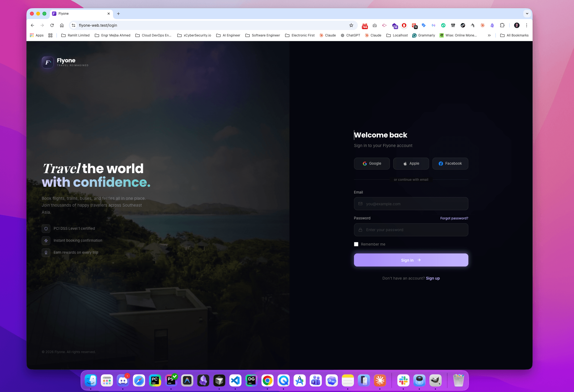Toggle the Remember me checkbox

coord(356,244)
